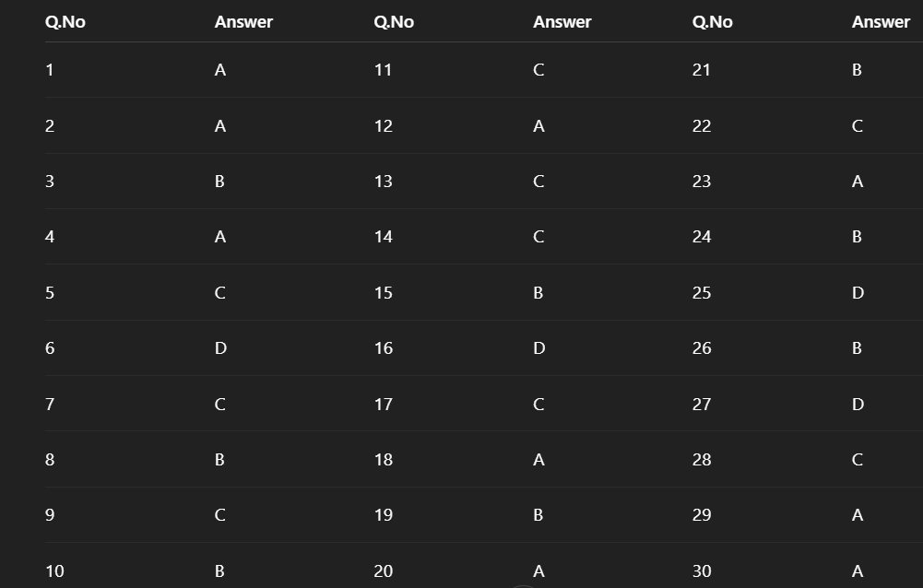Screen dimensions: 923x588
Task: Click the Q.No header above question 1
Action: coord(65,22)
